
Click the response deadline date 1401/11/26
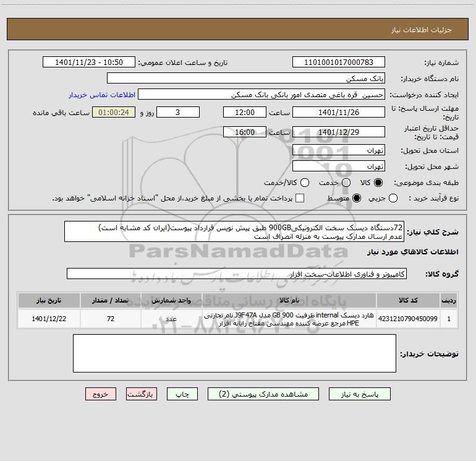(339, 112)
